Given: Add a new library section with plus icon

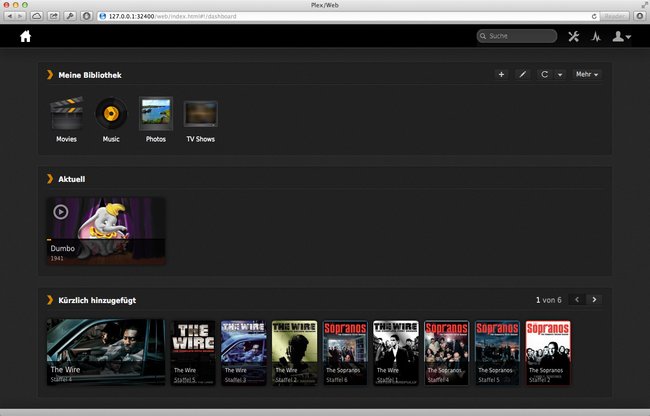Looking at the screenshot, I should click(x=501, y=75).
